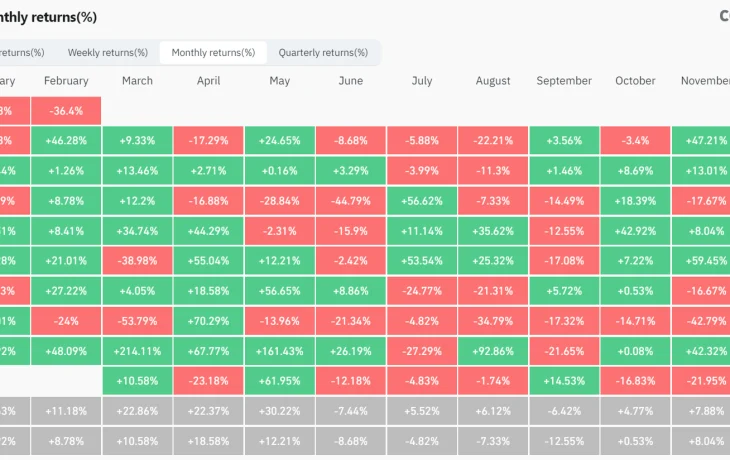This screenshot has width=730, height=460.
Task: Click the +34.74% March cell
Action: (137, 231)
